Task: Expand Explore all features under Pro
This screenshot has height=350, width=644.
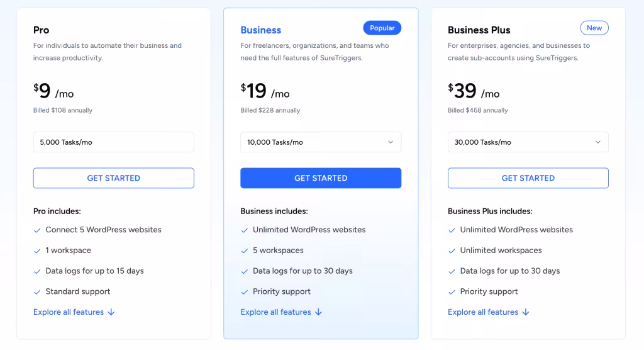Action: tap(69, 312)
